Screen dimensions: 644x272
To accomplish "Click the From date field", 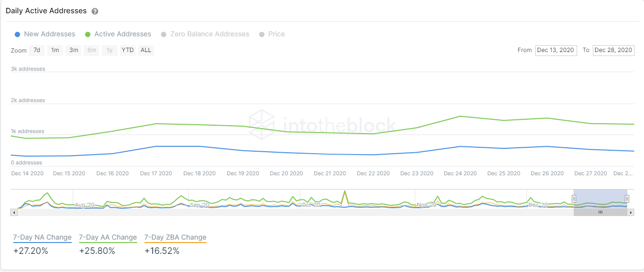I will coord(556,50).
